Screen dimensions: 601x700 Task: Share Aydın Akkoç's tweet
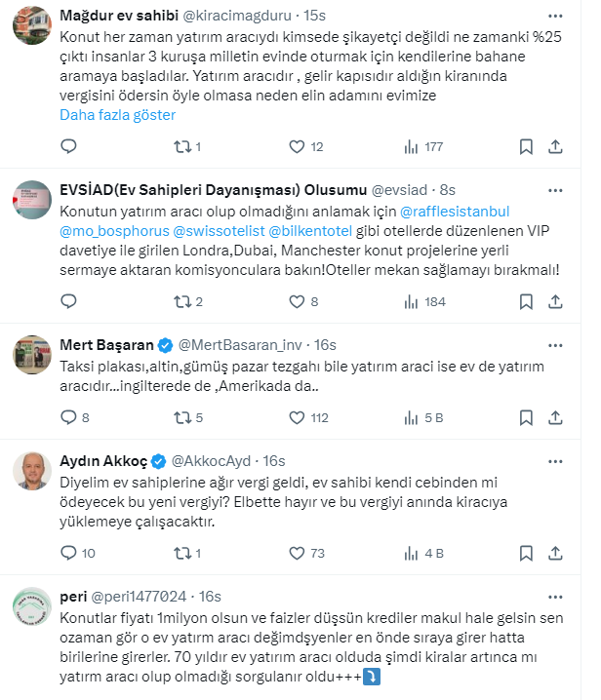[555, 553]
